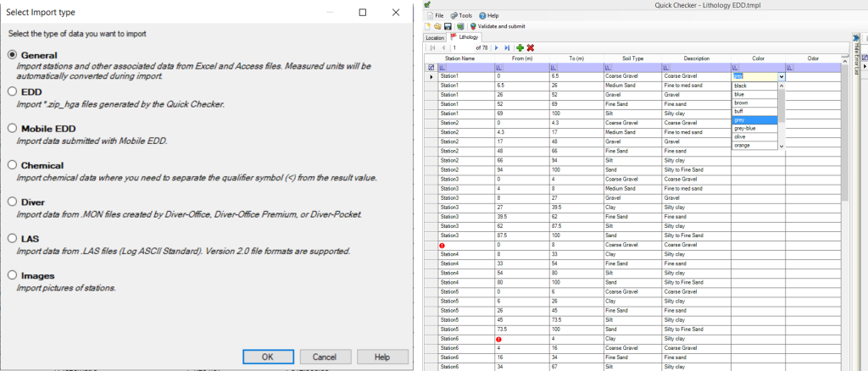The width and height of the screenshot is (868, 371).
Task: Choose "olive" in the Color dropdown list
Action: pyautogui.click(x=742, y=136)
